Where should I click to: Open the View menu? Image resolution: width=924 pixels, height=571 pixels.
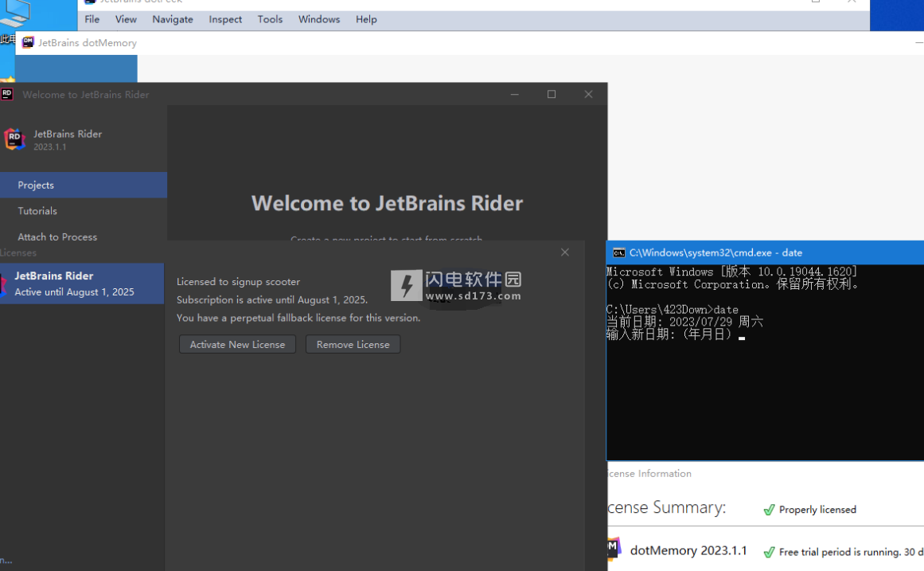click(126, 19)
